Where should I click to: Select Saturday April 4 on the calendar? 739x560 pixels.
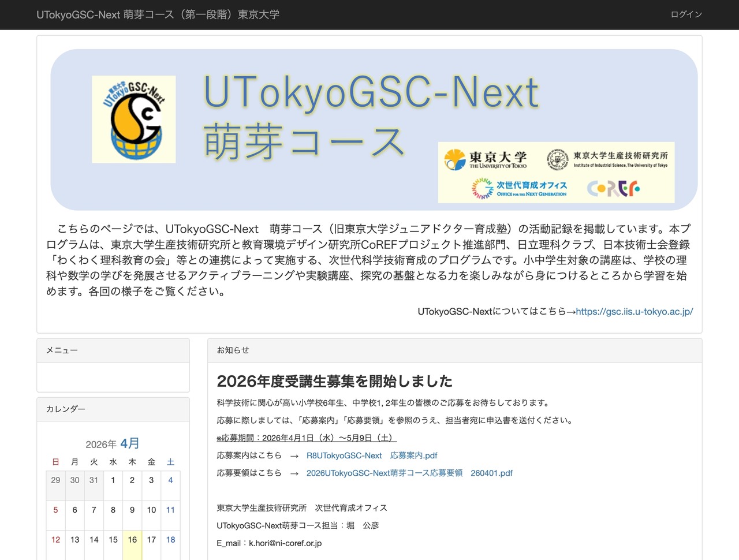pyautogui.click(x=170, y=480)
